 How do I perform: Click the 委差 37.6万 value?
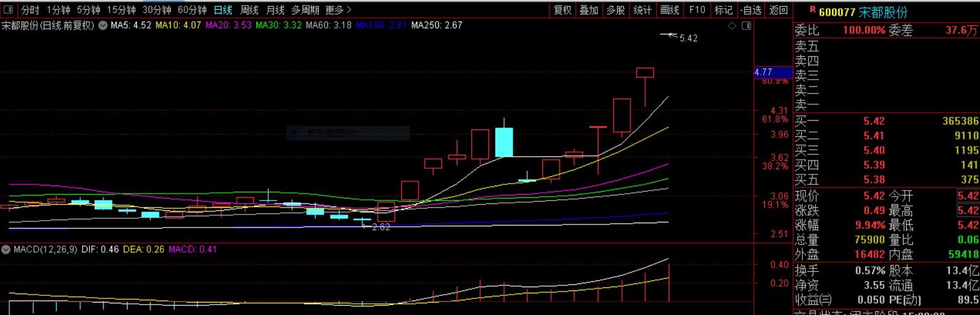pyautogui.click(x=962, y=30)
